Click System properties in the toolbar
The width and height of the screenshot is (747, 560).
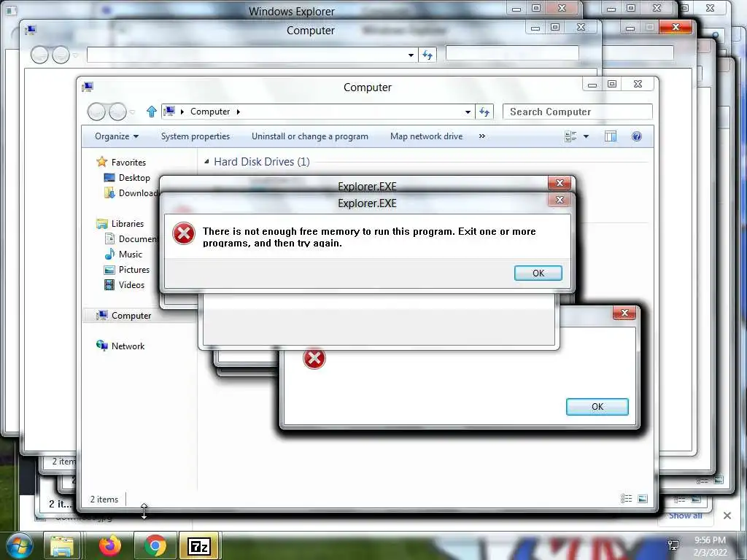[x=196, y=136]
